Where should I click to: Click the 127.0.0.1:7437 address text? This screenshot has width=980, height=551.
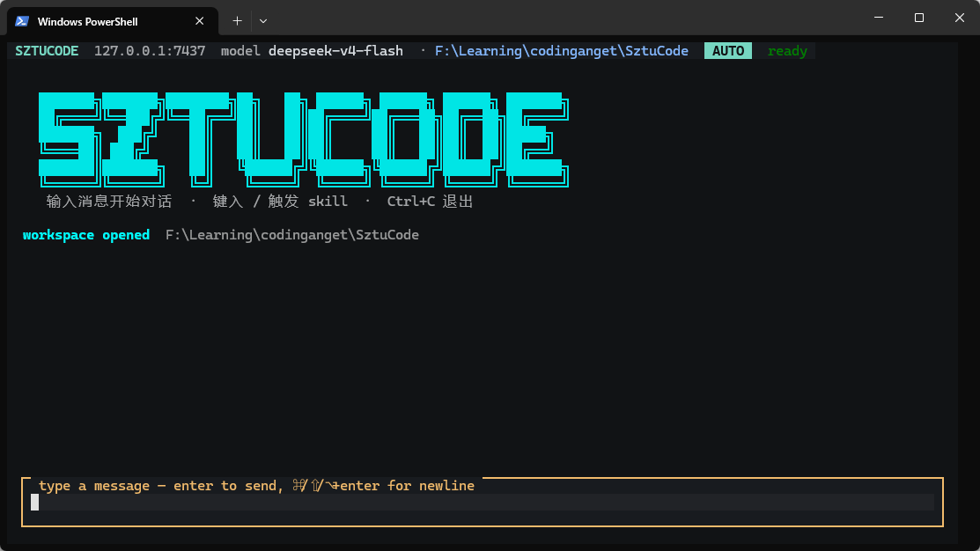(x=150, y=50)
